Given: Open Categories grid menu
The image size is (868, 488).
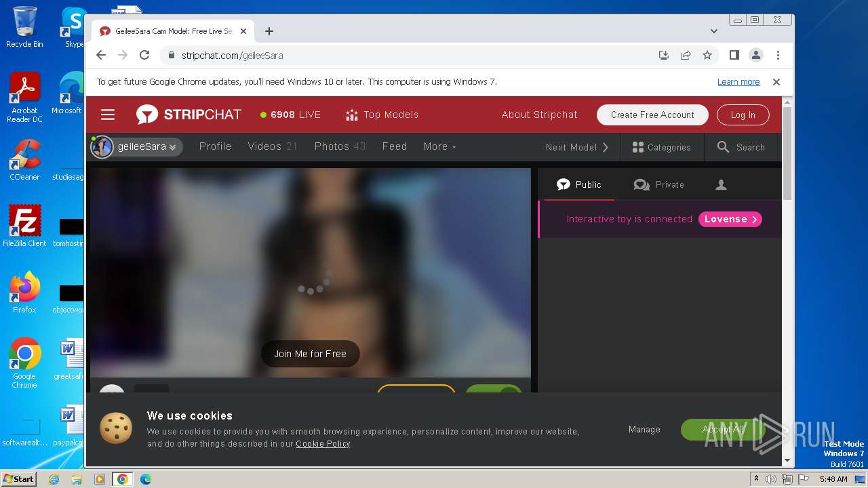Looking at the screenshot, I should tap(661, 147).
